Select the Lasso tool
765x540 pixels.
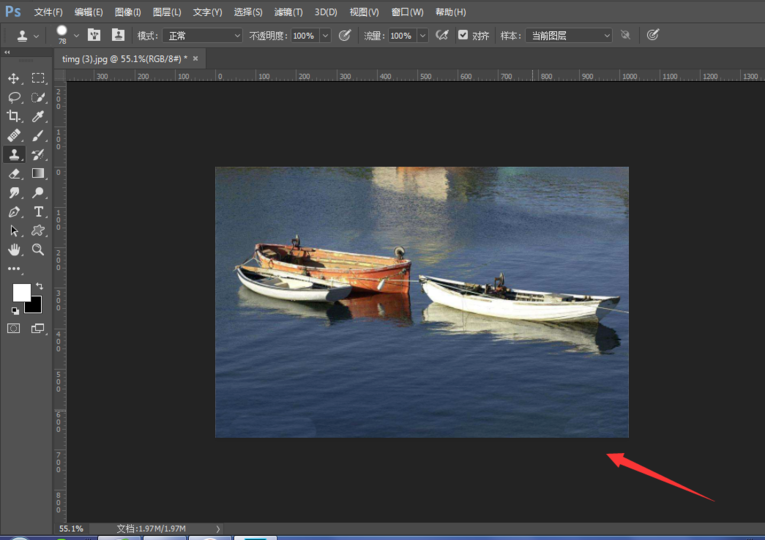tap(14, 97)
